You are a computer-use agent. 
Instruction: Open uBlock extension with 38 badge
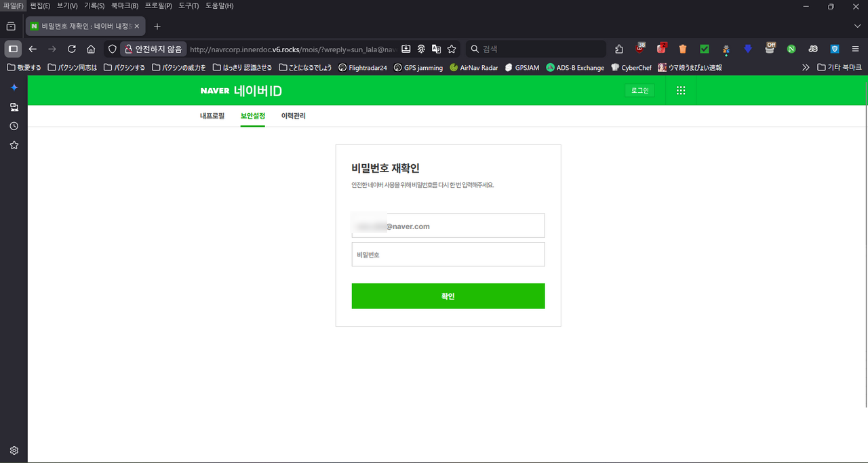pos(640,48)
